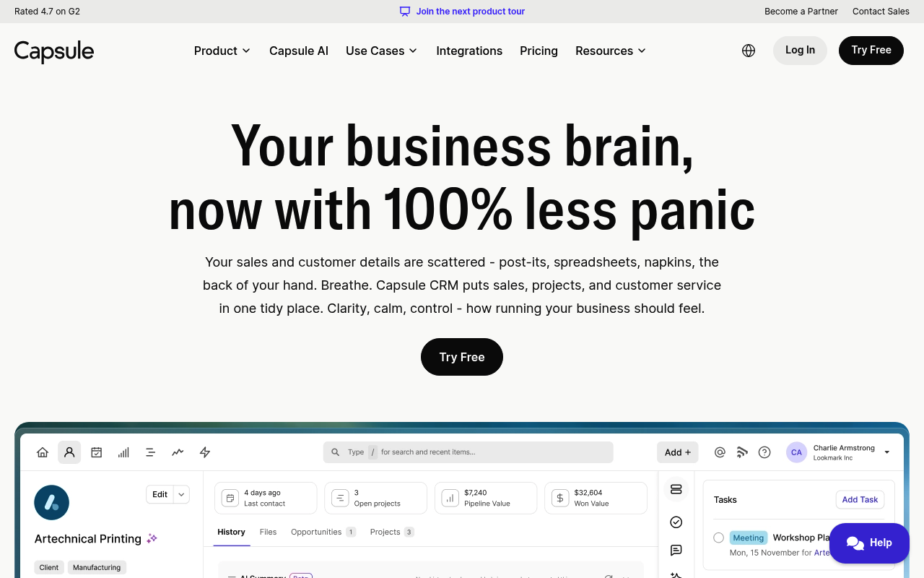This screenshot has width=924, height=578.
Task: Click the Client tag
Action: 49,567
